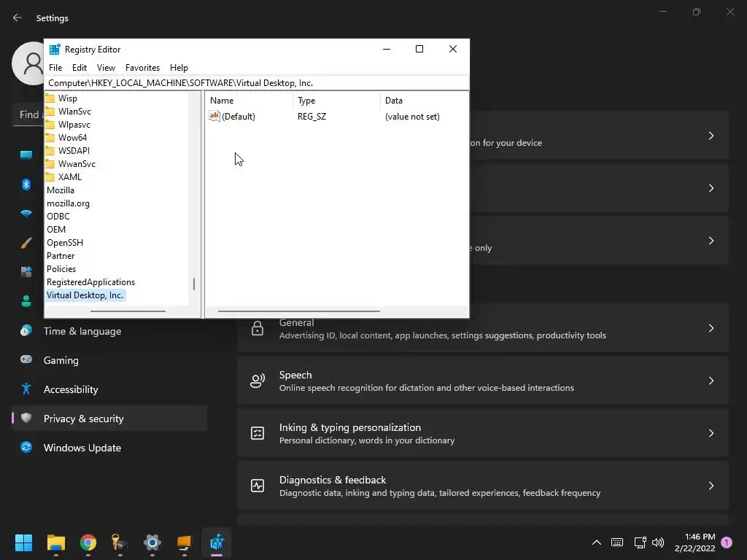The image size is (747, 560).
Task: Click the Registry Editor address bar path
Action: point(257,83)
